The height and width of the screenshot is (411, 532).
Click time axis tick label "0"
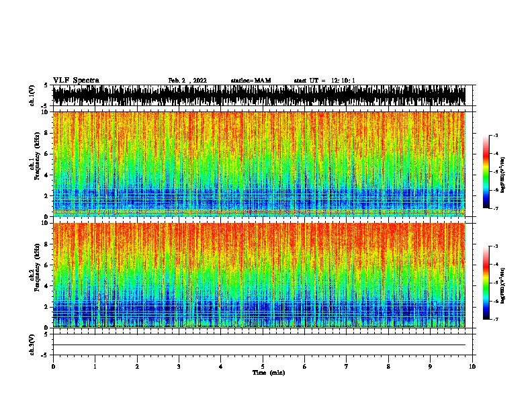click(x=53, y=367)
